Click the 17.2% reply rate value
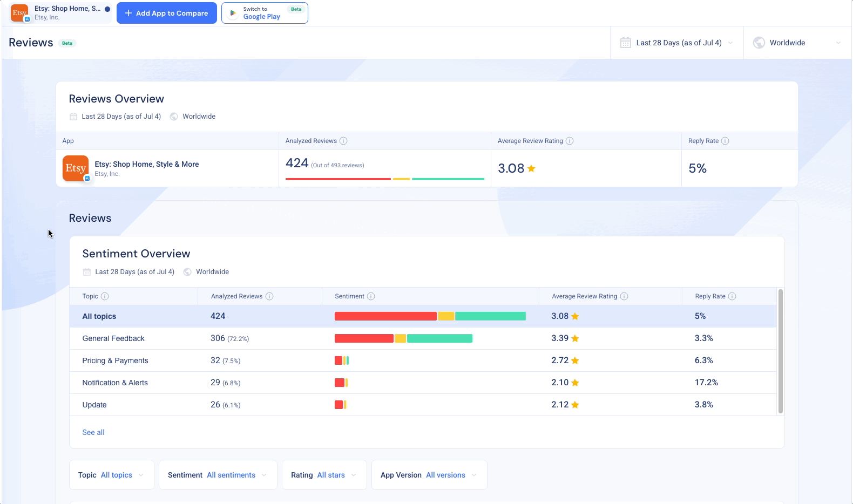Viewport: 853px width, 504px height. pyautogui.click(x=706, y=383)
